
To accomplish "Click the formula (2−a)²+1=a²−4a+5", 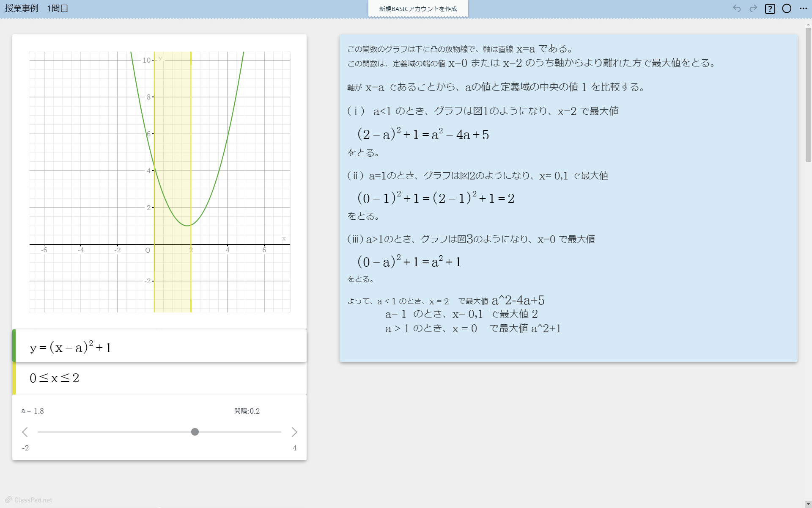I will (x=423, y=134).
